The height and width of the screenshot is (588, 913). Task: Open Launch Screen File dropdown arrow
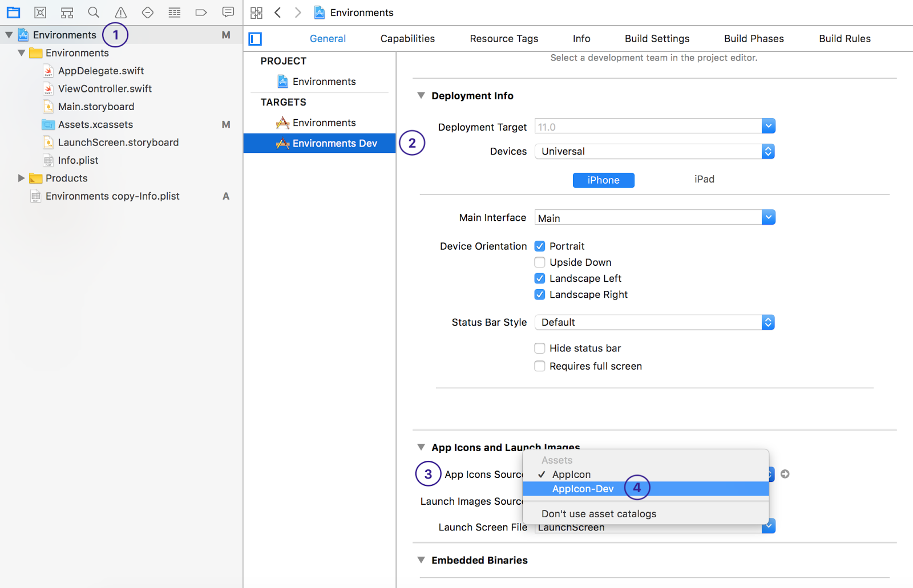(769, 526)
